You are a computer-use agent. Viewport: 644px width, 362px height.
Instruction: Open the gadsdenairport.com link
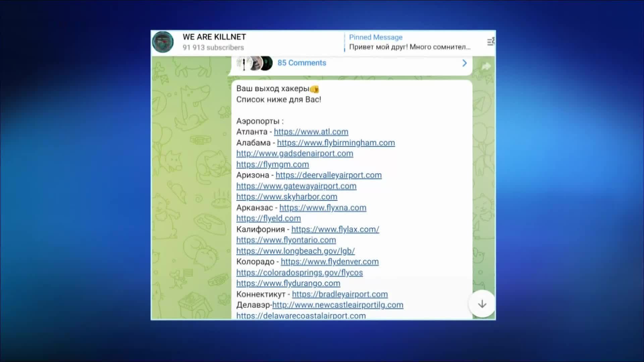point(294,154)
